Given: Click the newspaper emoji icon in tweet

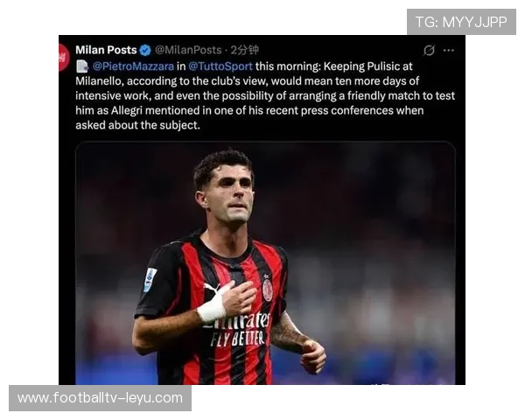Looking at the screenshot, I should tap(82, 66).
